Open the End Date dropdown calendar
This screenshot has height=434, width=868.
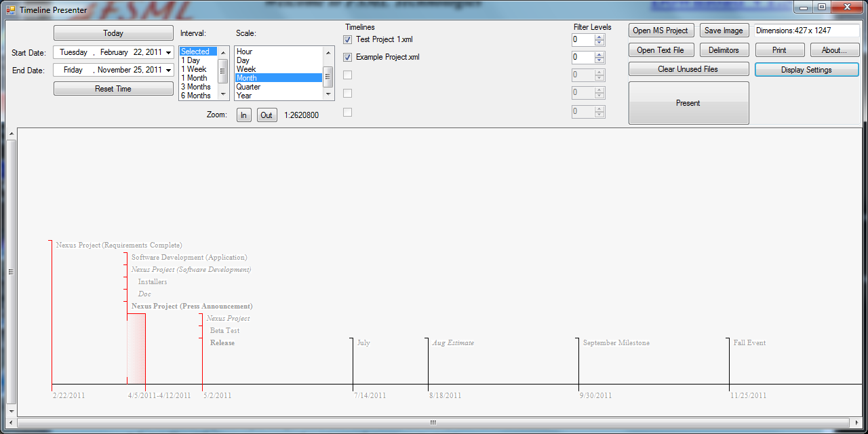[168, 71]
